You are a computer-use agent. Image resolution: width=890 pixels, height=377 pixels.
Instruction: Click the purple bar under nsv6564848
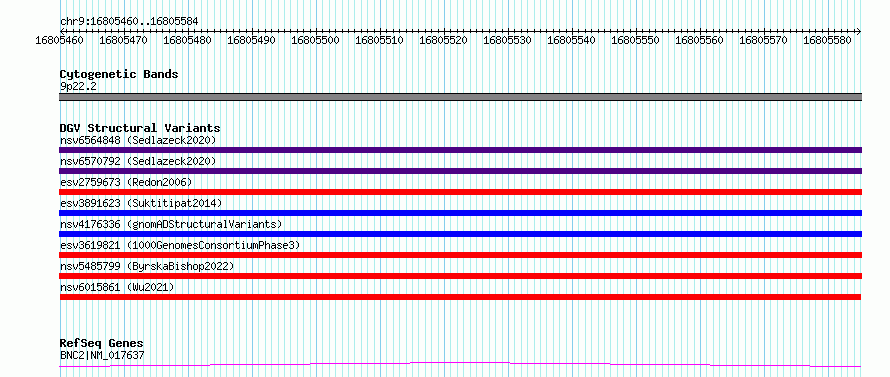click(x=460, y=150)
